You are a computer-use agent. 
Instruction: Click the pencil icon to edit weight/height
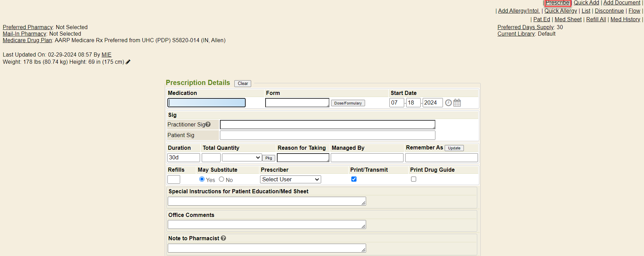128,62
